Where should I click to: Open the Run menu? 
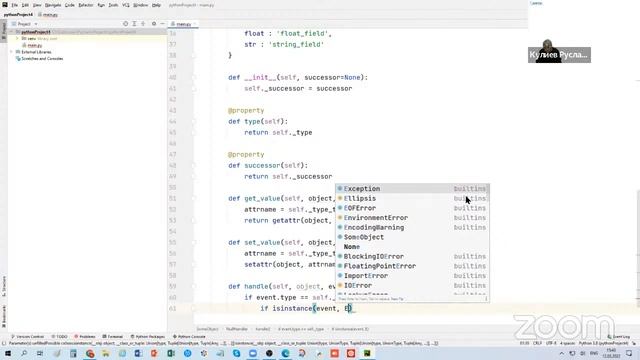click(101, 5)
